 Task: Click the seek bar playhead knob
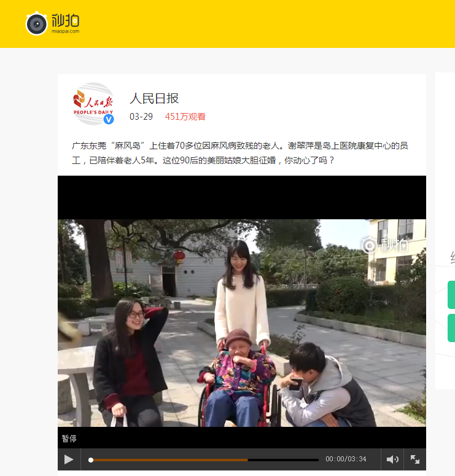click(x=90, y=460)
